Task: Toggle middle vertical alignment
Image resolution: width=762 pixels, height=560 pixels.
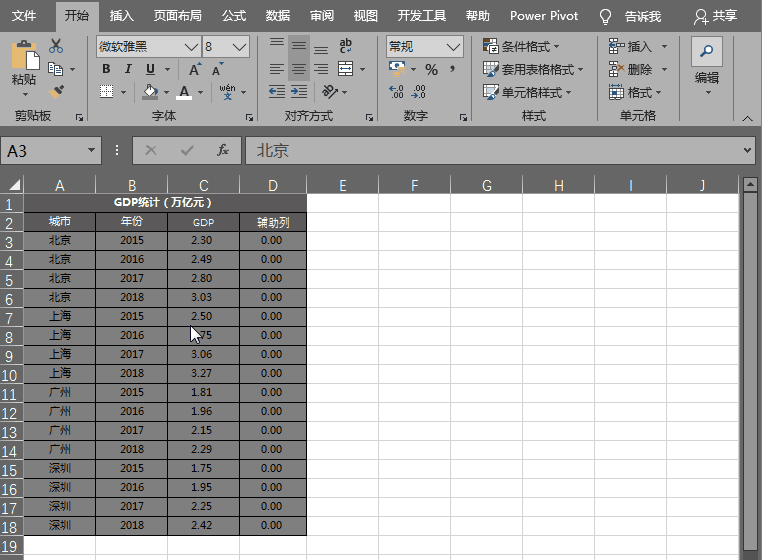Action: click(299, 47)
